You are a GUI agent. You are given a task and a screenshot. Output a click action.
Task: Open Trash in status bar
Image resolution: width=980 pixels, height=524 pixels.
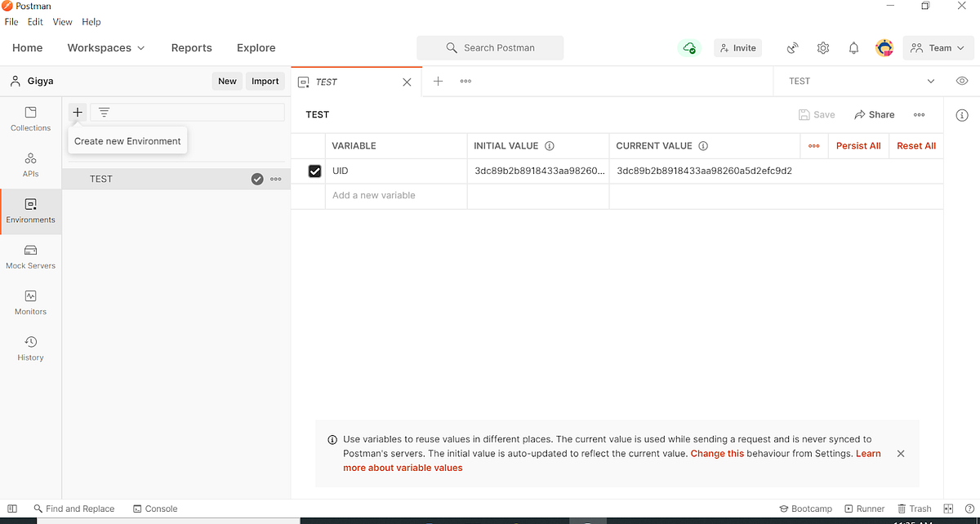click(915, 508)
